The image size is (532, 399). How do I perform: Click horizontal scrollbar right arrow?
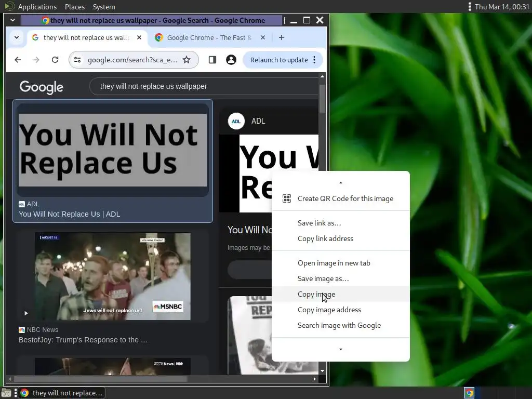[314, 379]
